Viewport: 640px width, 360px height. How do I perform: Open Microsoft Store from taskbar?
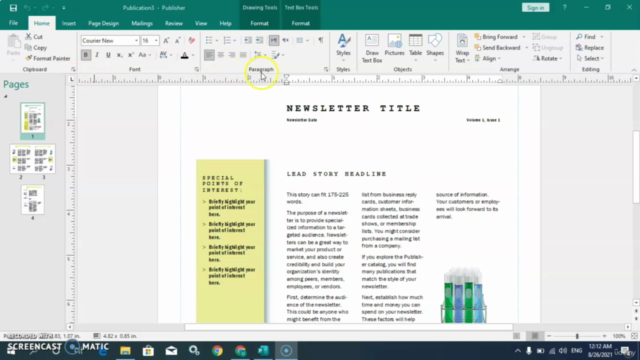point(148,351)
